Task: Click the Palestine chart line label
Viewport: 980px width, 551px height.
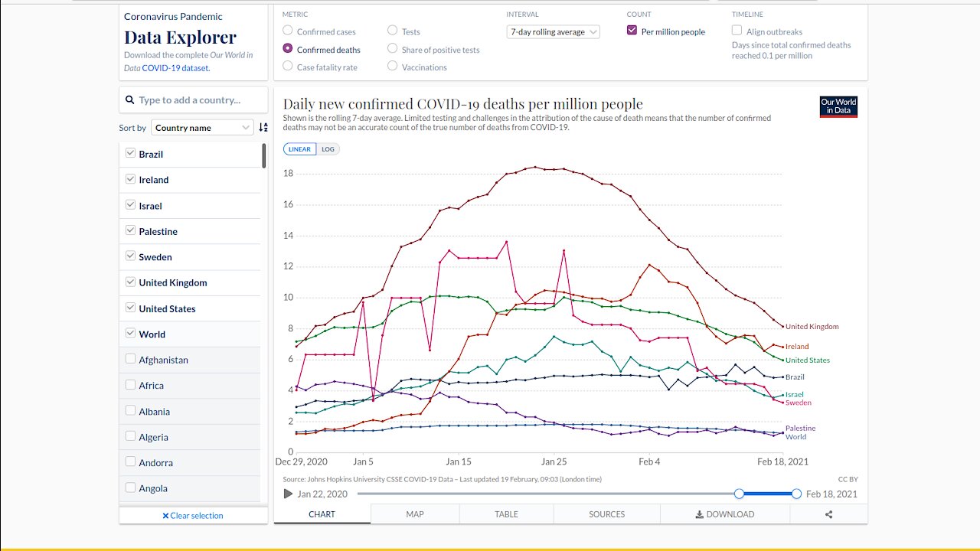Action: [800, 429]
